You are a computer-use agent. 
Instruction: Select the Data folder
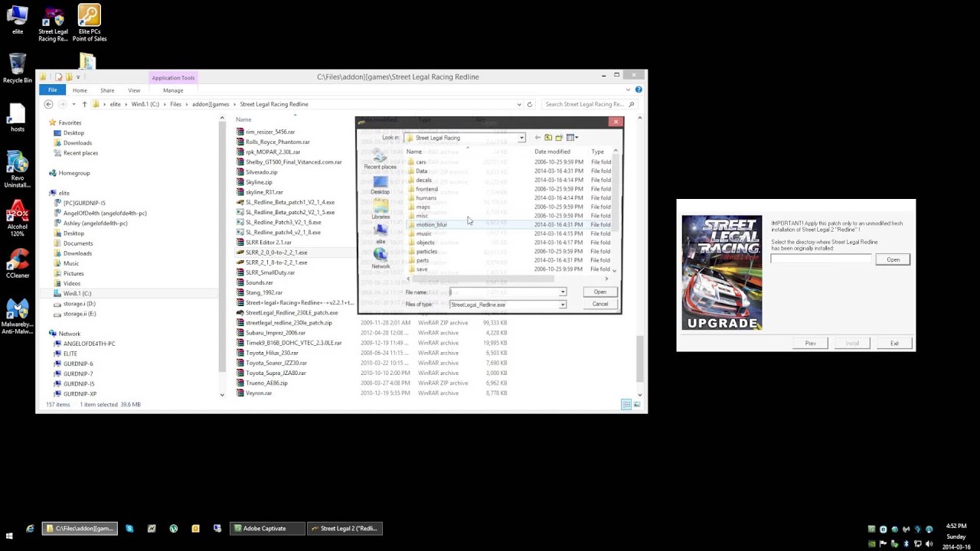tap(421, 171)
